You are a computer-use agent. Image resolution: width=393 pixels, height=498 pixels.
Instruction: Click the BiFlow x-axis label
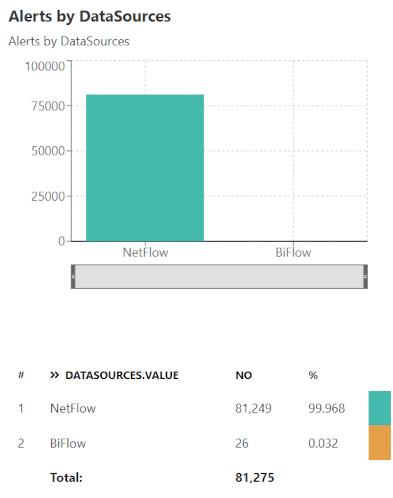[x=293, y=252]
